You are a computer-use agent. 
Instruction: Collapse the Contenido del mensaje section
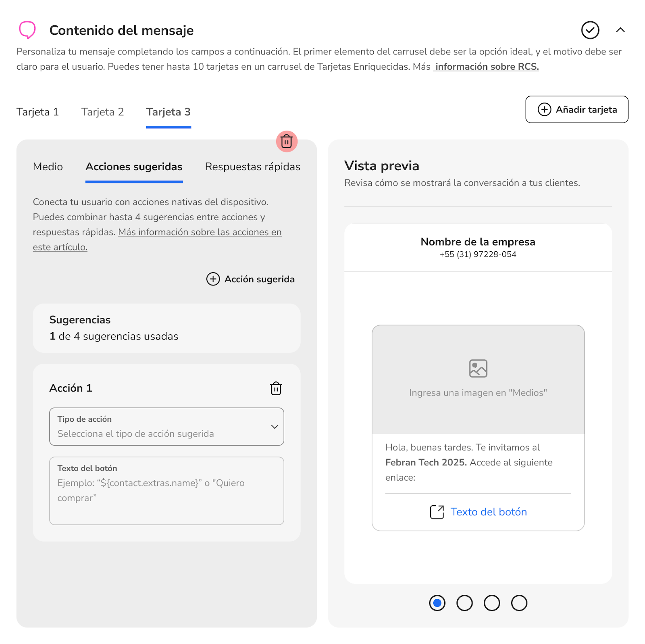(620, 30)
